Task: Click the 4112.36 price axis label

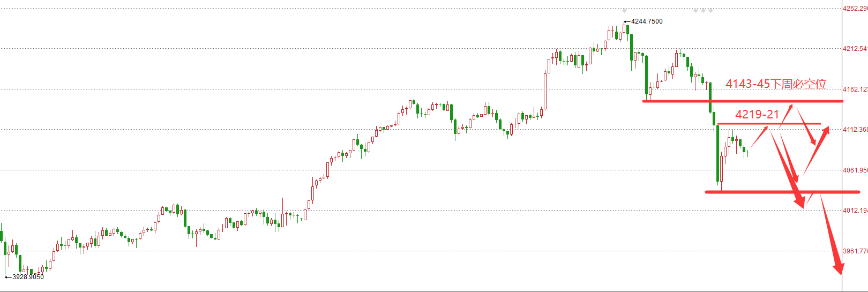Action: click(x=855, y=130)
